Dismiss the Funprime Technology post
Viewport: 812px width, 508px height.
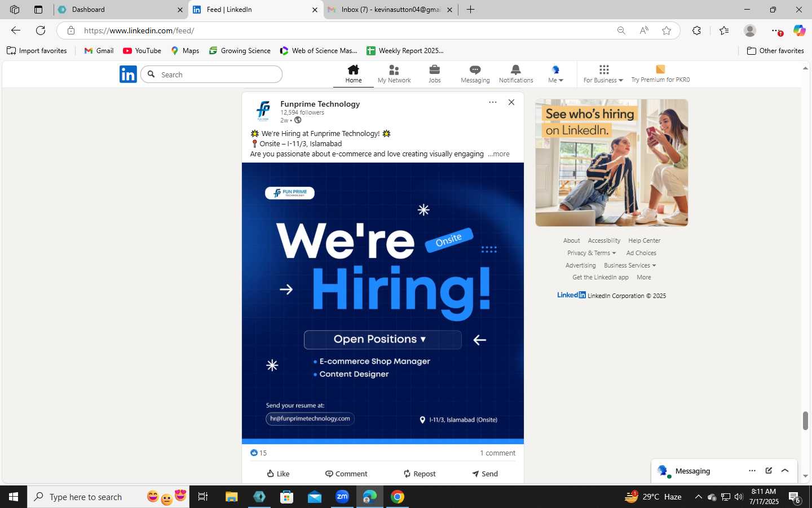point(511,102)
